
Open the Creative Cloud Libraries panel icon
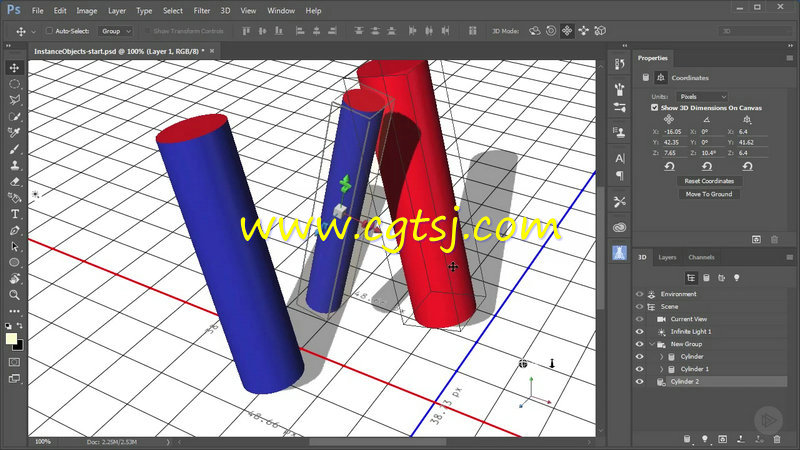tap(619, 228)
